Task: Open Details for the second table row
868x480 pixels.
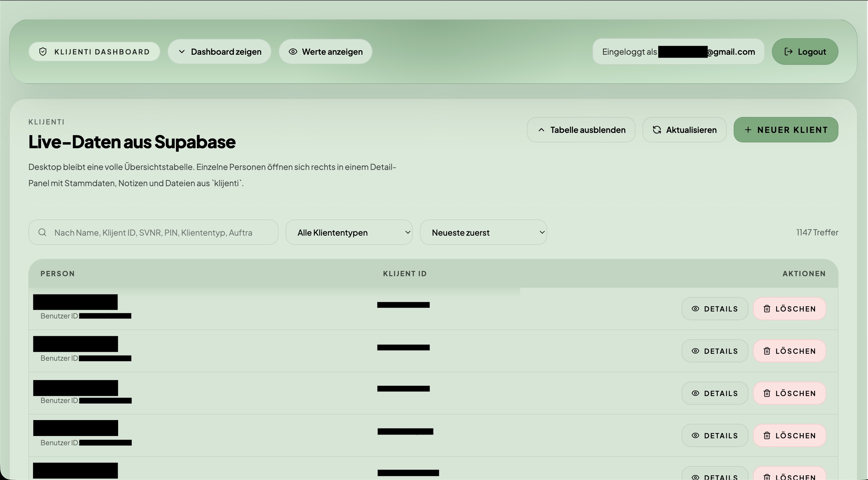Action: tap(715, 351)
